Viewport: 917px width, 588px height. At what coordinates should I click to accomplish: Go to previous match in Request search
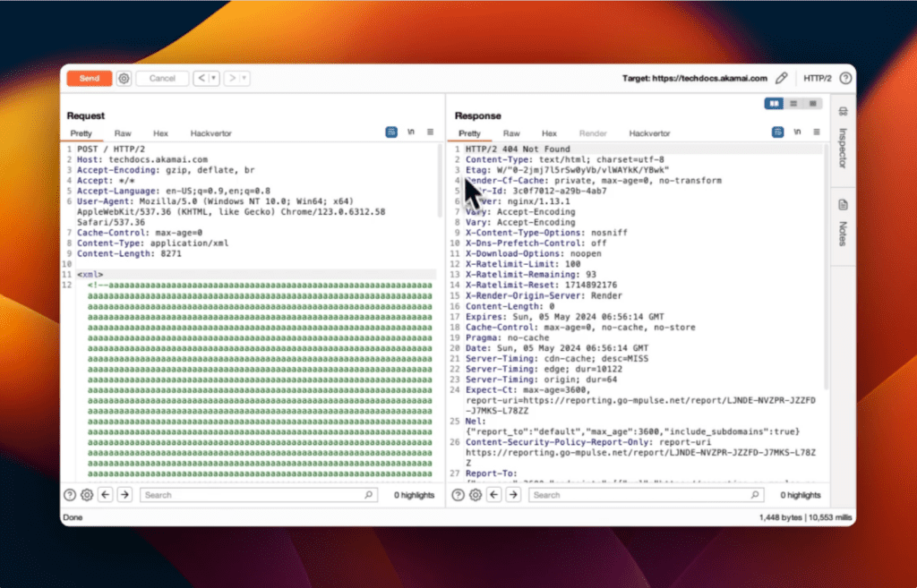coord(106,495)
